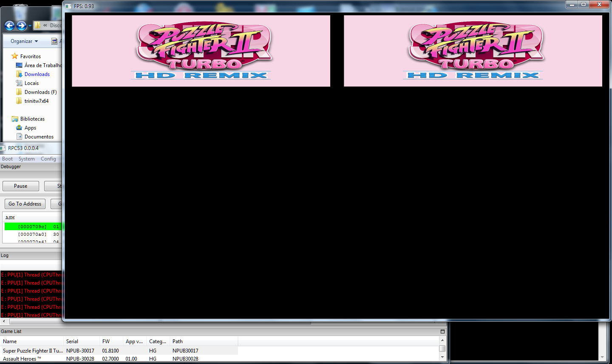Open the Config menu
Viewport: 612px width, 364px height.
[48, 159]
